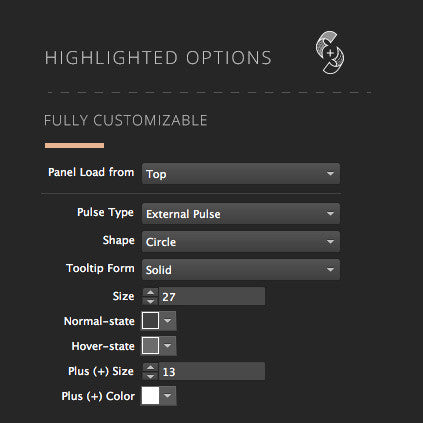Increase Size value with up arrow

pos(150,292)
